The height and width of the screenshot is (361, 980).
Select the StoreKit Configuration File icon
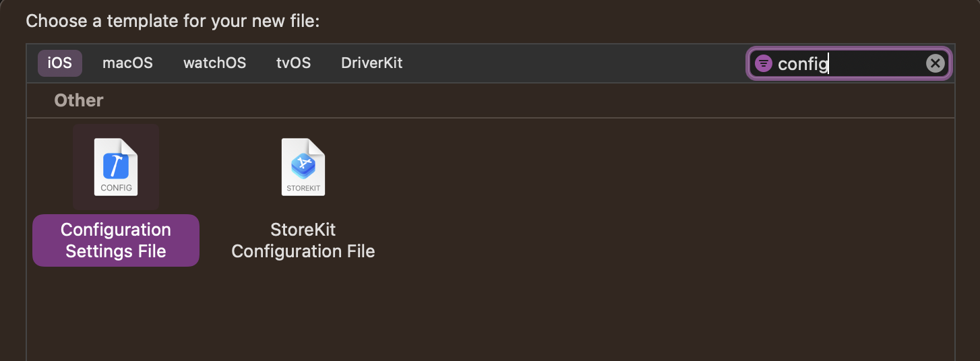pos(303,167)
